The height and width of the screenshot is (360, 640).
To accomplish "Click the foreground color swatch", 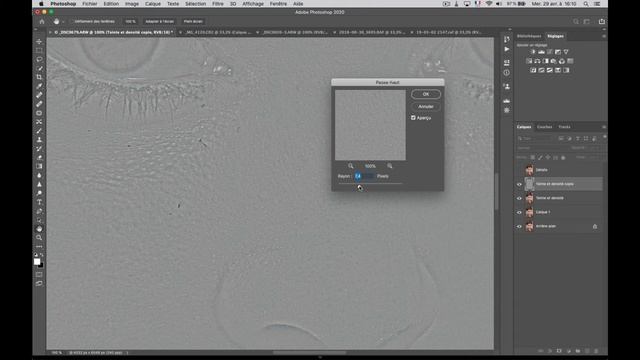I will [x=37, y=262].
